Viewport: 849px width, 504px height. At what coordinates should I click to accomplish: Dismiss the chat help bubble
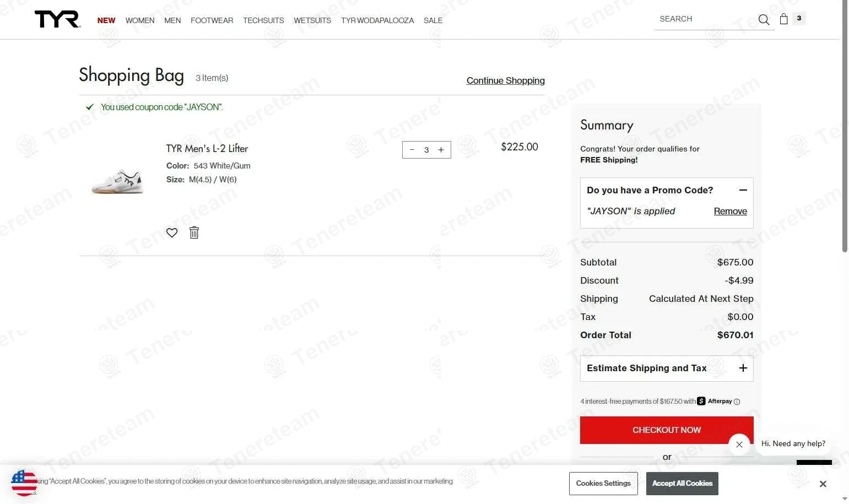pos(739,445)
